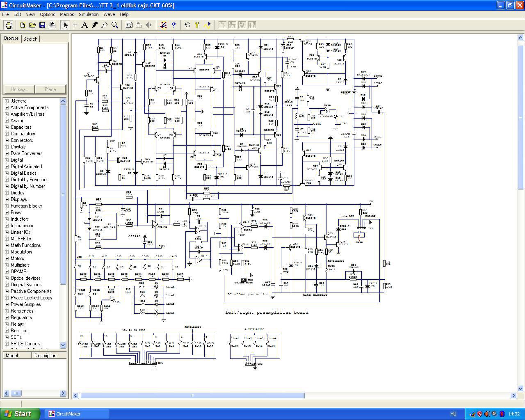The height and width of the screenshot is (420, 525).
Task: Expand the Linear ICs category
Action: (7, 232)
